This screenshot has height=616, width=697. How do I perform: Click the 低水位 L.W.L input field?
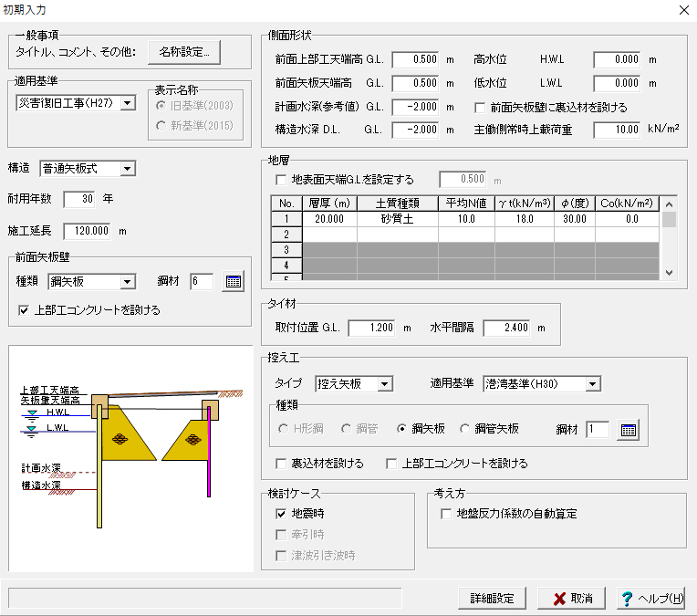(617, 83)
